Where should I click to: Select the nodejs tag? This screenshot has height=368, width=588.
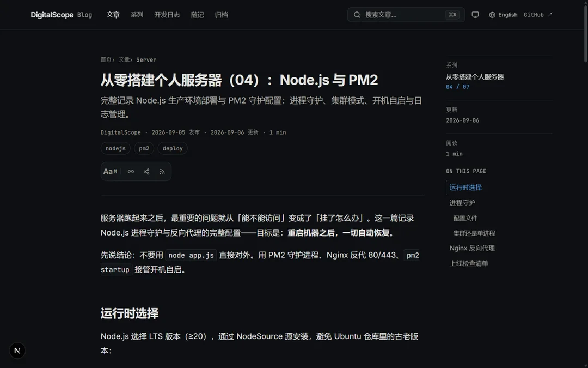click(115, 148)
